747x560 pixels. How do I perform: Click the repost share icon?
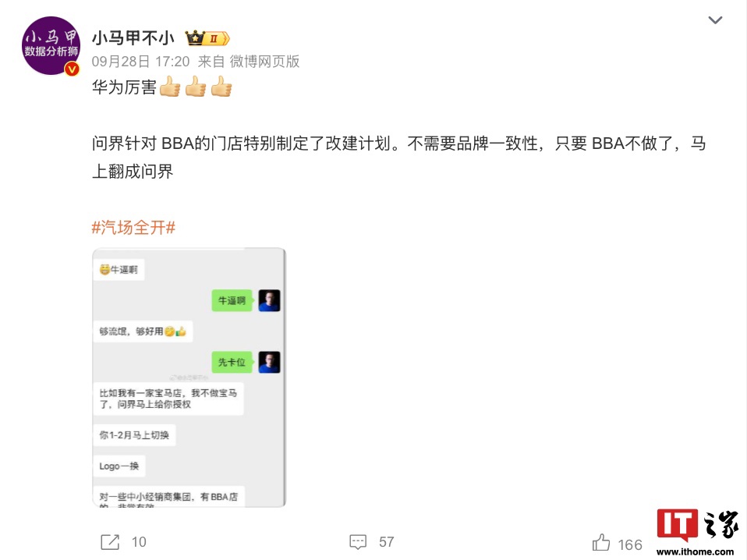tap(110, 542)
